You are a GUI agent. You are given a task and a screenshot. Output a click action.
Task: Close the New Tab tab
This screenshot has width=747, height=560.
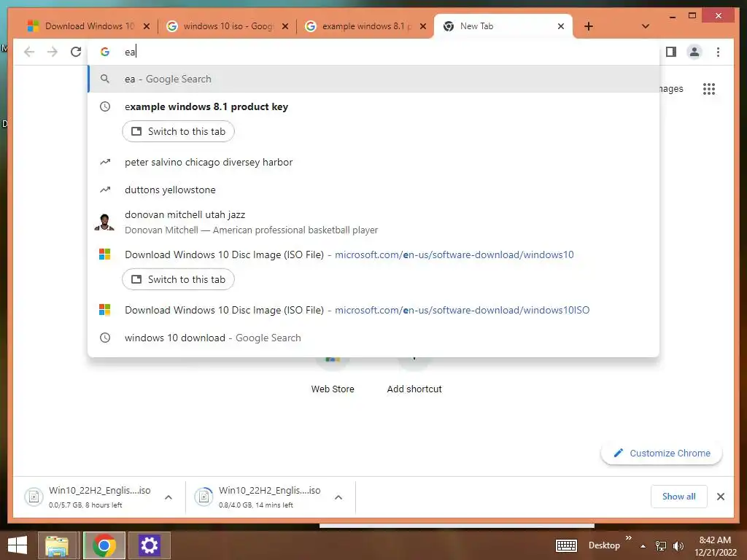561,26
